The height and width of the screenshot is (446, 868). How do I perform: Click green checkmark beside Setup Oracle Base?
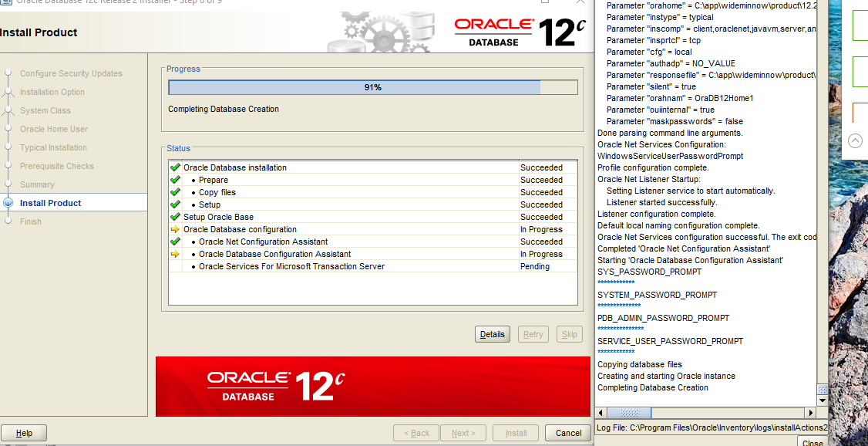coord(175,217)
